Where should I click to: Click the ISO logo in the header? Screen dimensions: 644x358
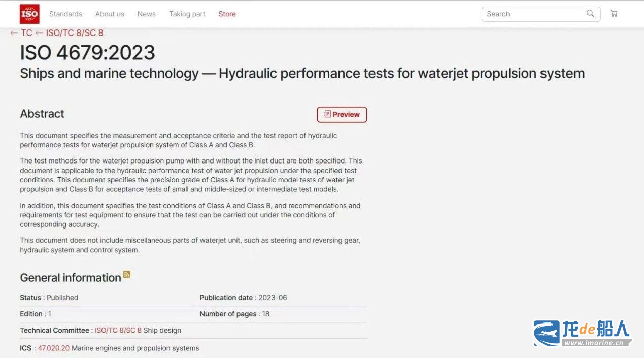point(29,14)
